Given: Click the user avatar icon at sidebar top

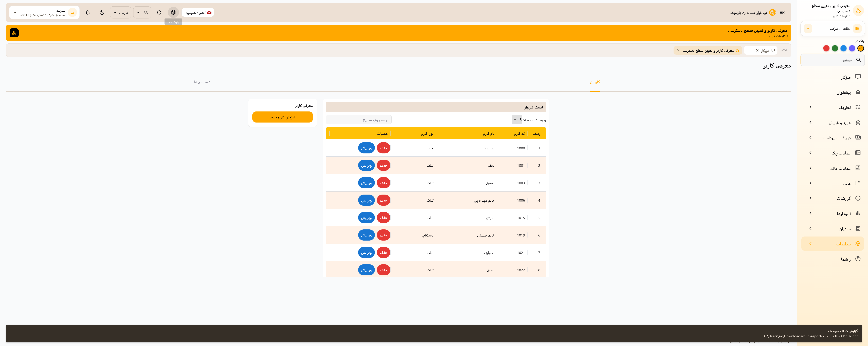Looking at the screenshot, I should 858,11.
